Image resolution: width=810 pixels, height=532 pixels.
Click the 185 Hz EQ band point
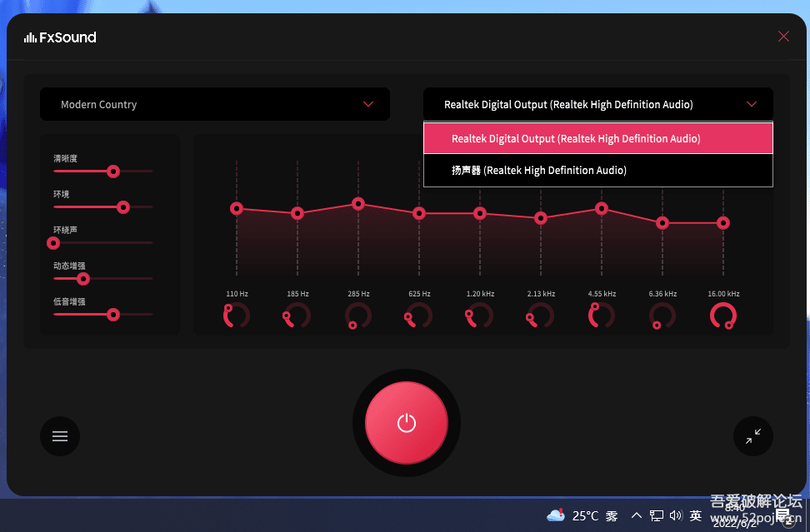(297, 213)
